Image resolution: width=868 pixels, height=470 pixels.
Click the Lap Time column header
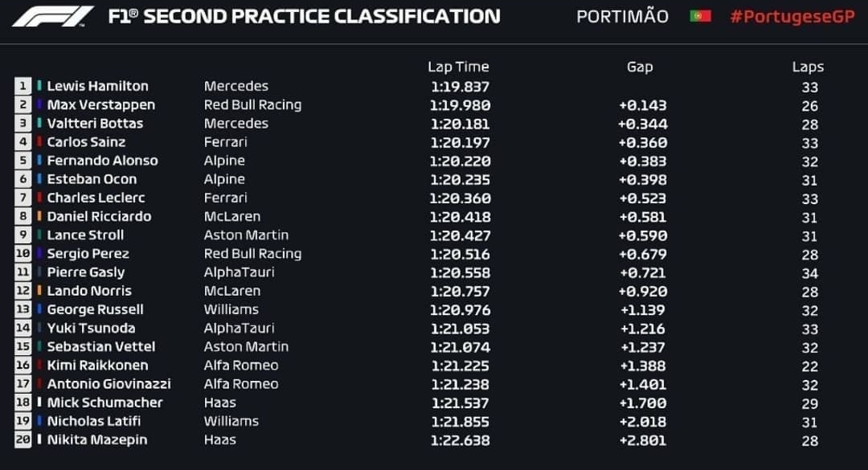point(458,67)
